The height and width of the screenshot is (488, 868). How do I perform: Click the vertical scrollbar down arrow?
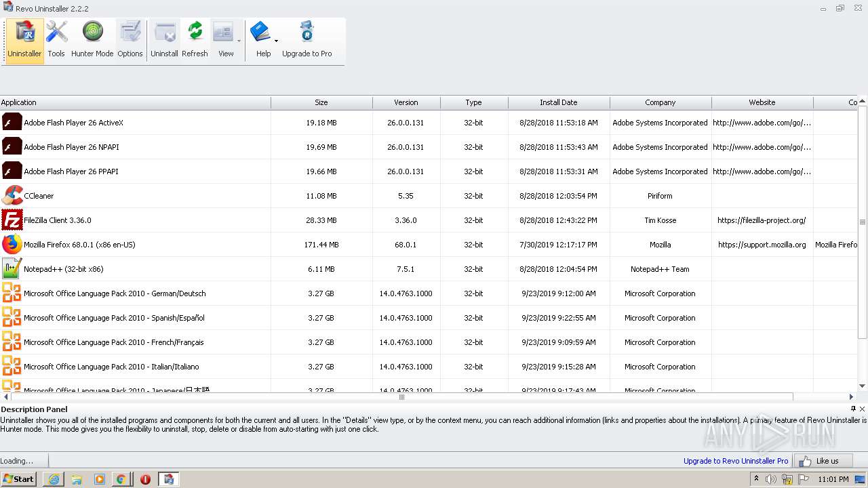pos(863,386)
